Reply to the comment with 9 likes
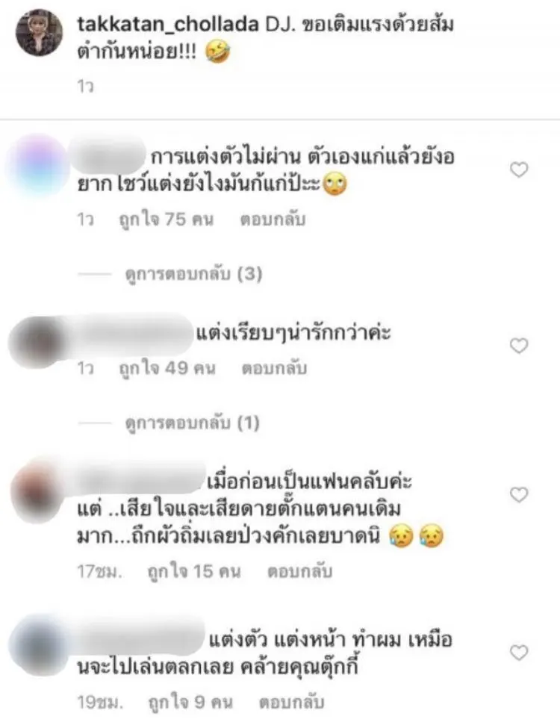This screenshot has height=728, width=560. coord(291,703)
